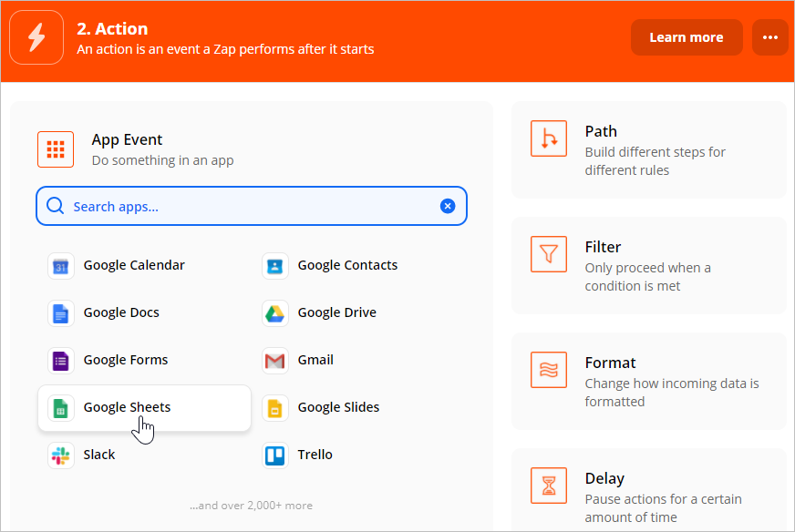Select the Google Slides icon
Image resolution: width=795 pixels, height=532 pixels.
point(274,408)
